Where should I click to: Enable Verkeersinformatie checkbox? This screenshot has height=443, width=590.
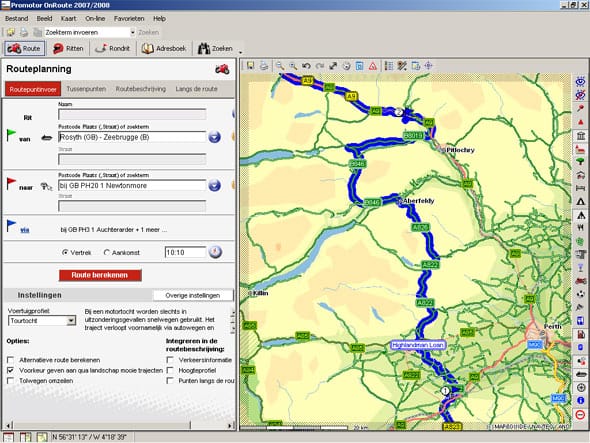point(170,360)
